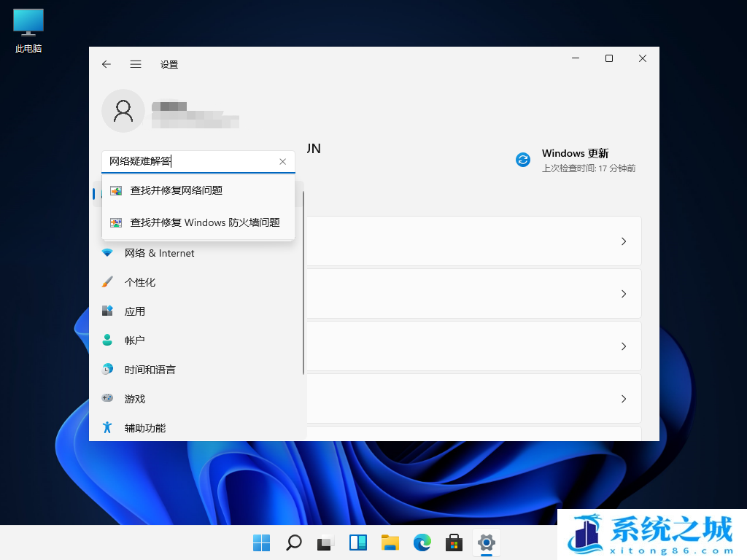Open 网络 & Internet settings

(159, 253)
